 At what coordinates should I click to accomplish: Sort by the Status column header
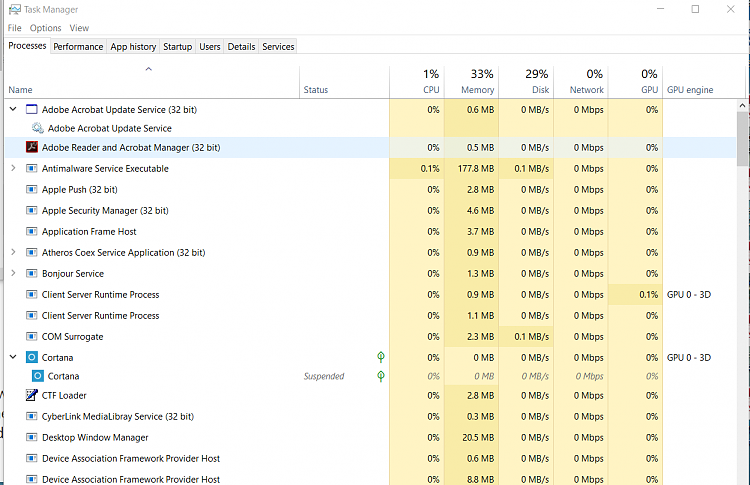(344, 82)
